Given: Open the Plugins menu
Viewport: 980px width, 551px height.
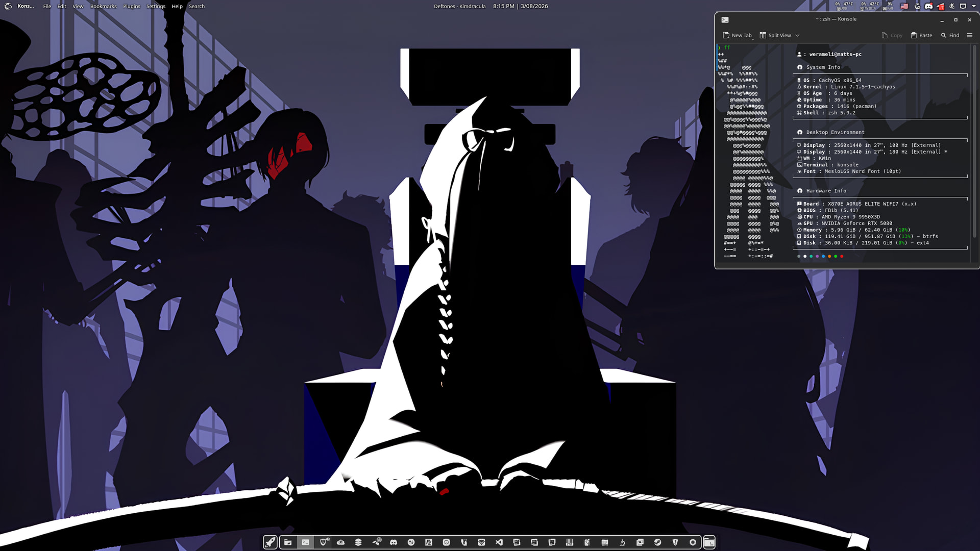Looking at the screenshot, I should click(x=132, y=6).
